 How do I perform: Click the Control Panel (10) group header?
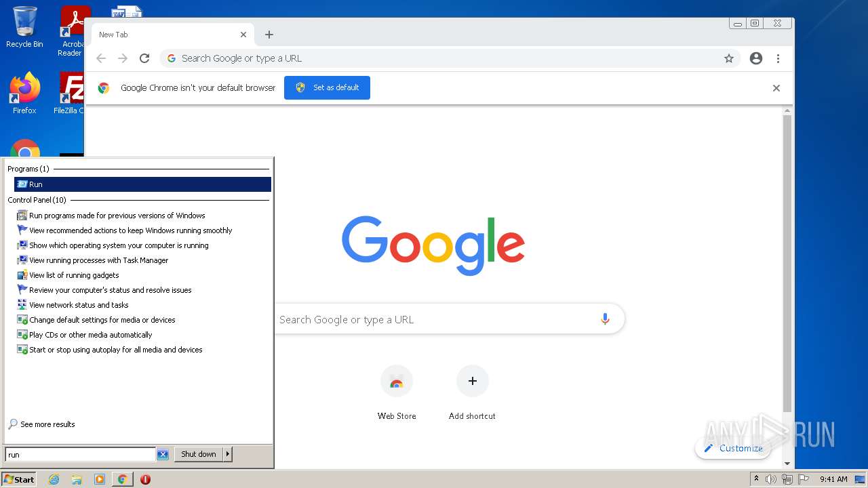(x=37, y=200)
